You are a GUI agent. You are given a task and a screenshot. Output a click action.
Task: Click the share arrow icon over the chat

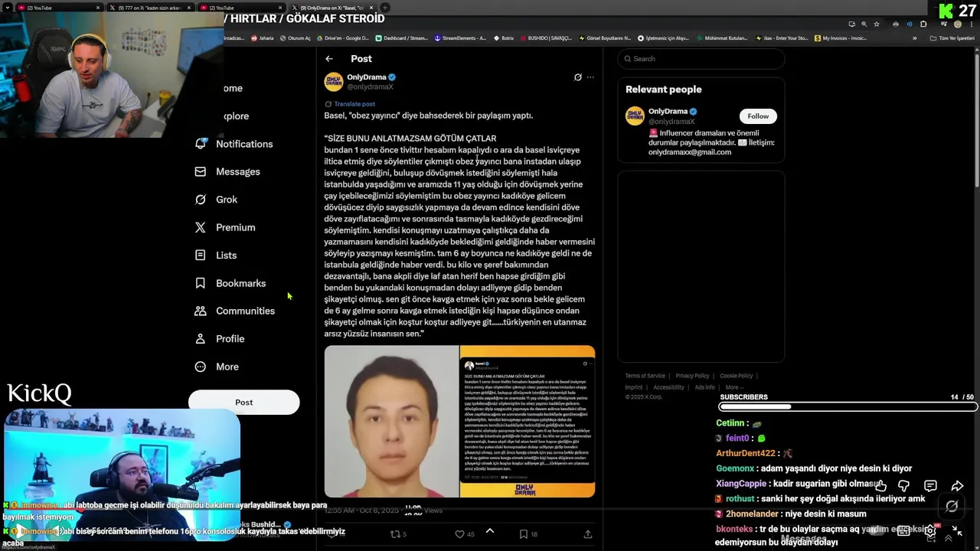tap(957, 486)
